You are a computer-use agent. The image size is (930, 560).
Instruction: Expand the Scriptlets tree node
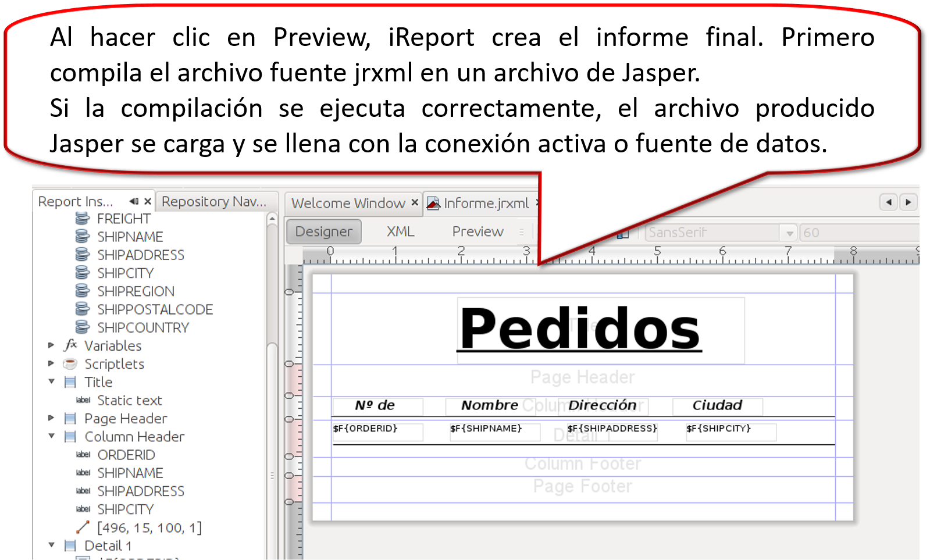(x=51, y=363)
